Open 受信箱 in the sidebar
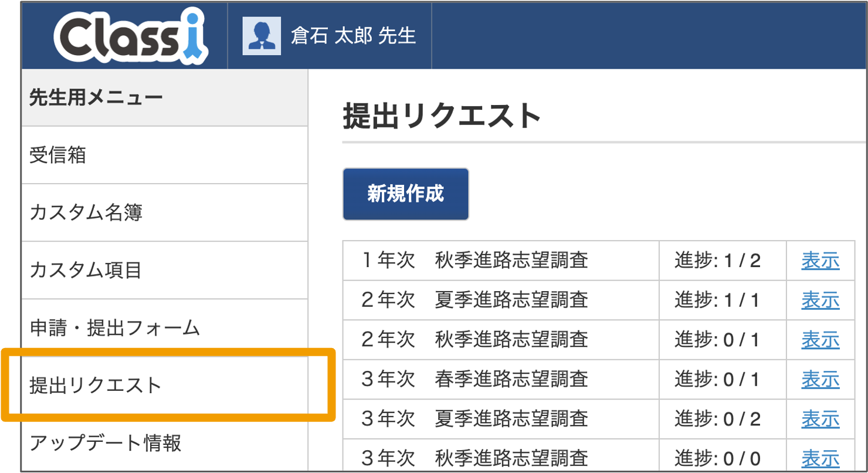This screenshot has width=868, height=473. [x=57, y=156]
